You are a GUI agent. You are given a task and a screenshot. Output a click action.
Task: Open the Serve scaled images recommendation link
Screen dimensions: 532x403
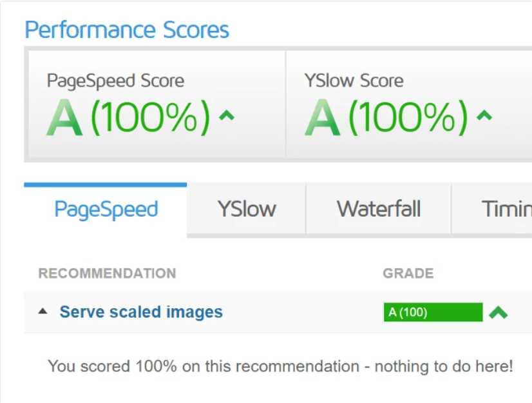(141, 312)
